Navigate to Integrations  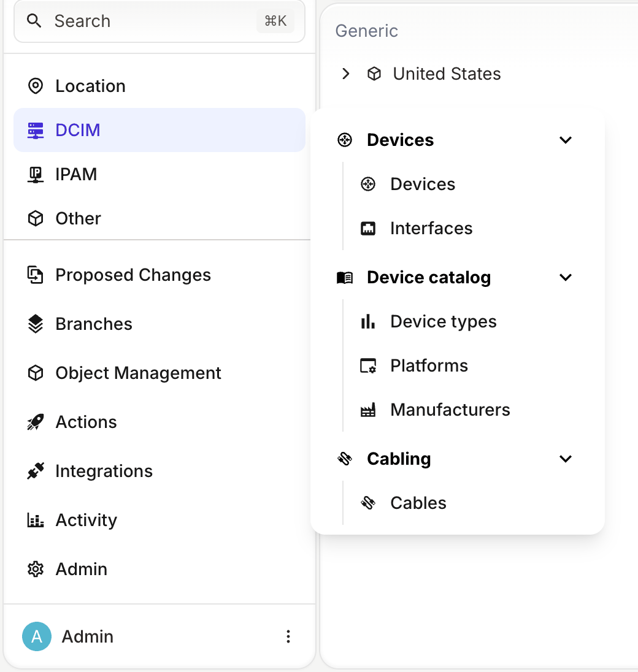click(159, 471)
